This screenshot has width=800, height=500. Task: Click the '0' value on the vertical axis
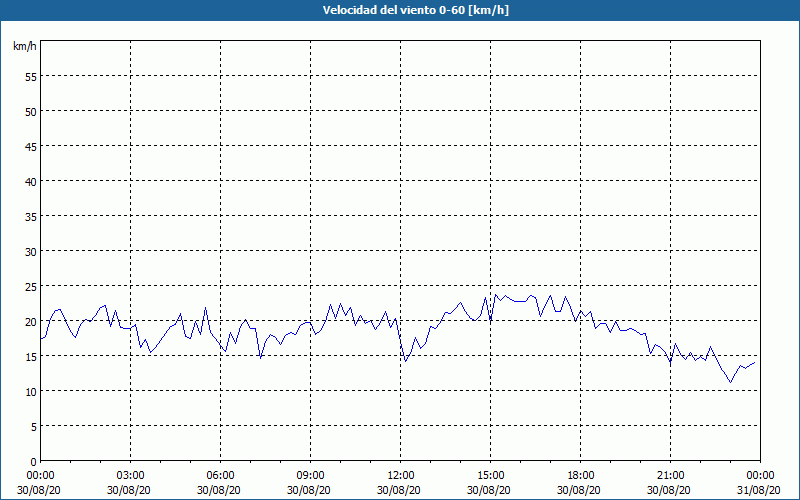pyautogui.click(x=34, y=462)
